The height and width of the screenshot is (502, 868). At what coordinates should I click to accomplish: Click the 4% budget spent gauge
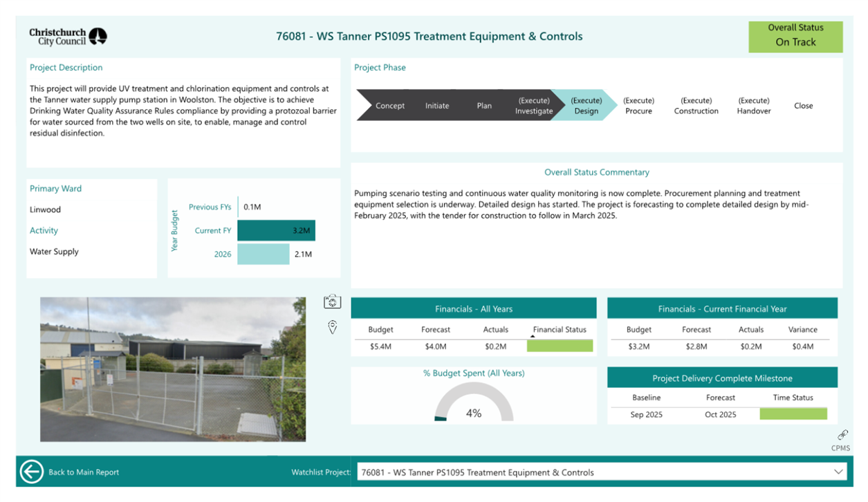tap(474, 402)
